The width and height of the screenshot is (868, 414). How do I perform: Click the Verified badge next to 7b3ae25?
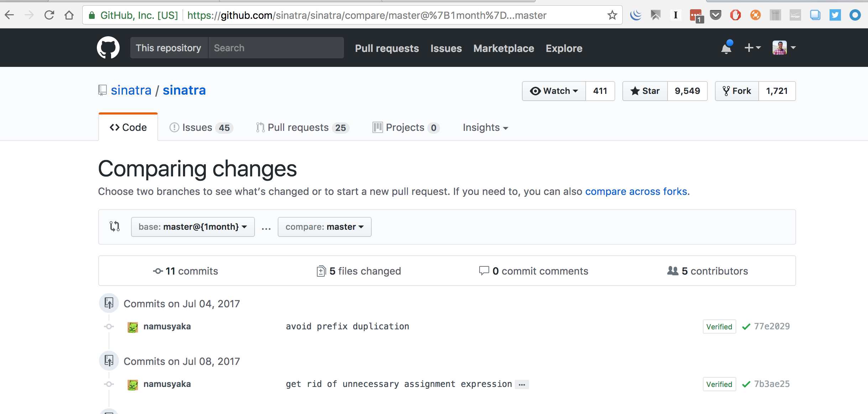(719, 384)
